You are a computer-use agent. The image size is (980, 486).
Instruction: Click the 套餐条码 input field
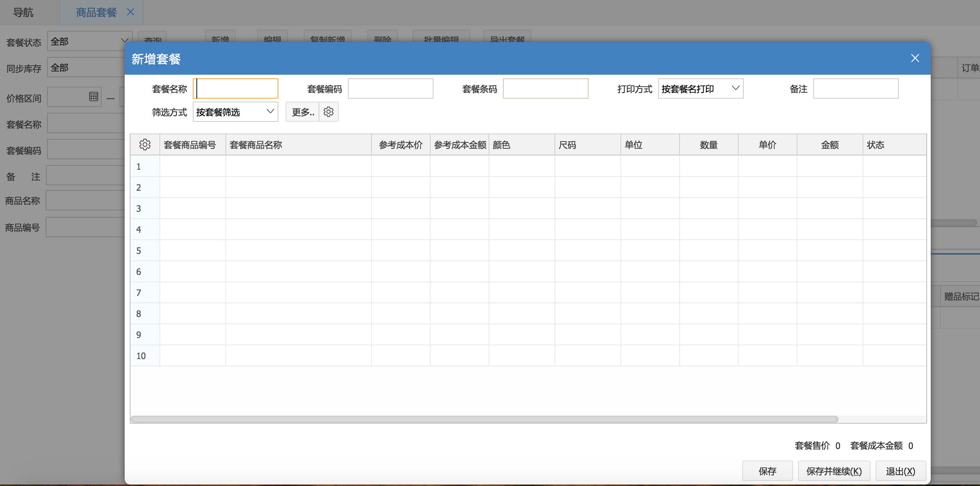coord(545,88)
